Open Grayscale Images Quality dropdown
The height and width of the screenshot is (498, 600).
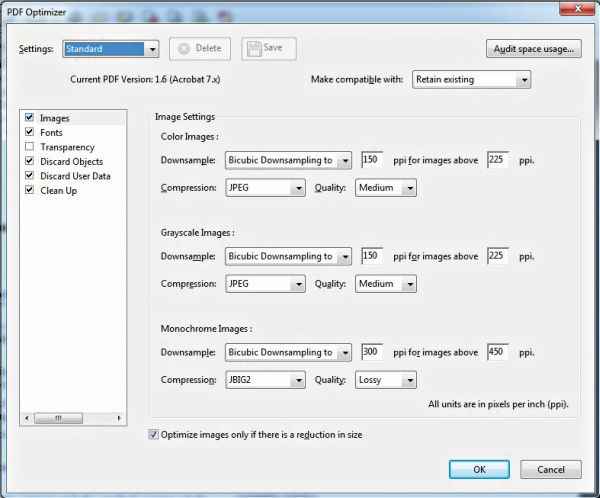pos(386,284)
